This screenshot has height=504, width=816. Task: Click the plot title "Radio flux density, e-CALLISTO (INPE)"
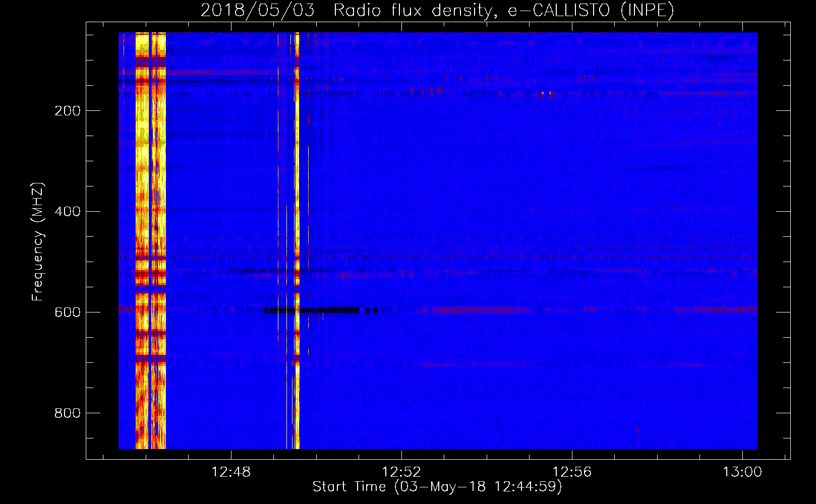coord(504,11)
